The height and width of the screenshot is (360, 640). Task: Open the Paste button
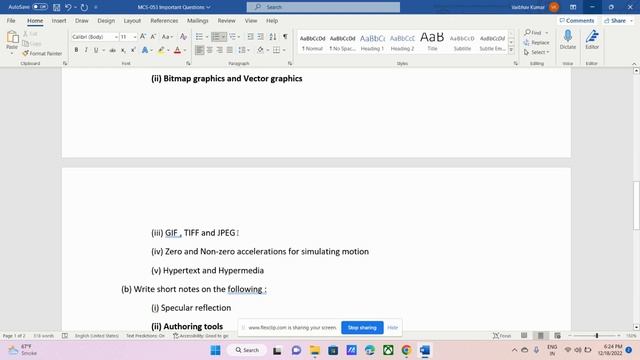[x=12, y=42]
